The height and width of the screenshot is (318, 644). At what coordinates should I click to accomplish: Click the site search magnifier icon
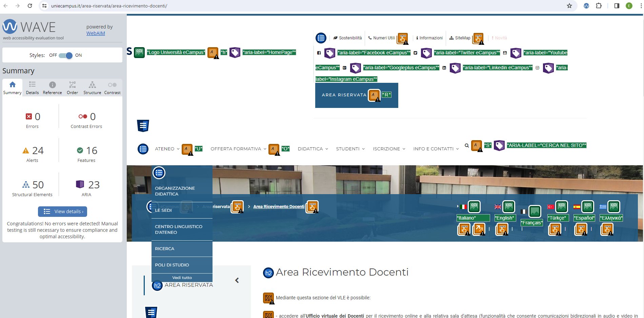(x=467, y=146)
